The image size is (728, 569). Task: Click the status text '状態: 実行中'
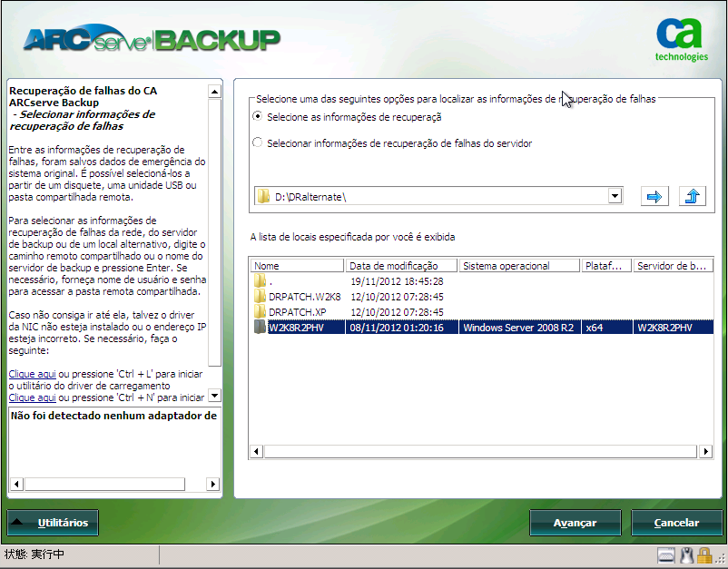pyautogui.click(x=34, y=554)
